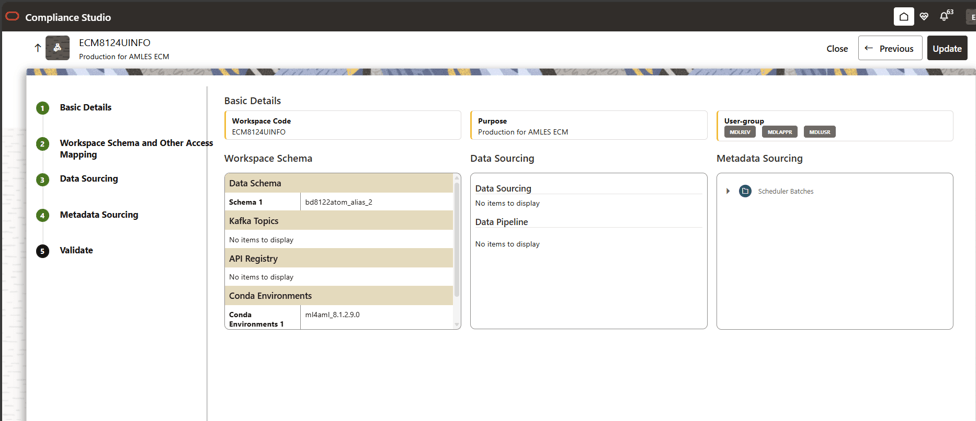Go to Basic Details step

[86, 107]
